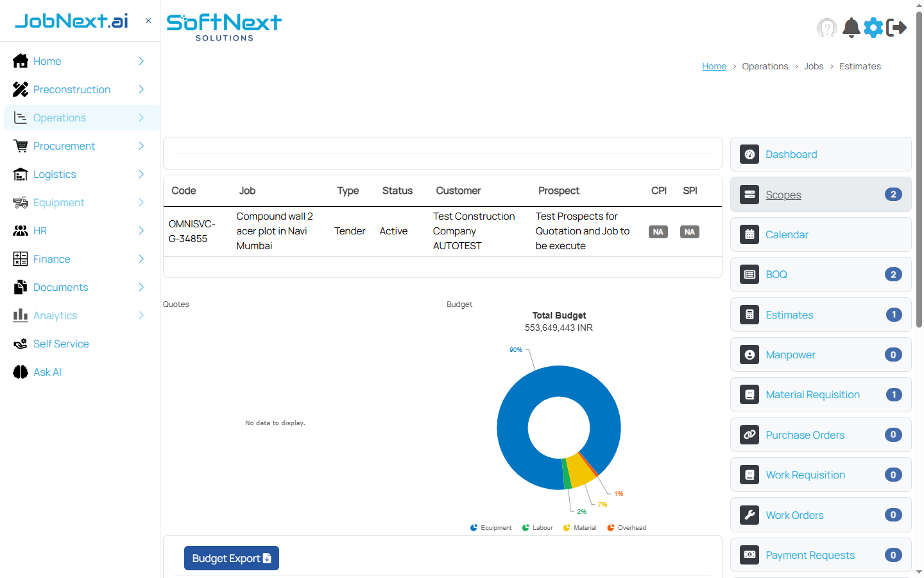The width and height of the screenshot is (924, 578).
Task: Select Logistics in the sidebar menu
Action: pos(55,174)
